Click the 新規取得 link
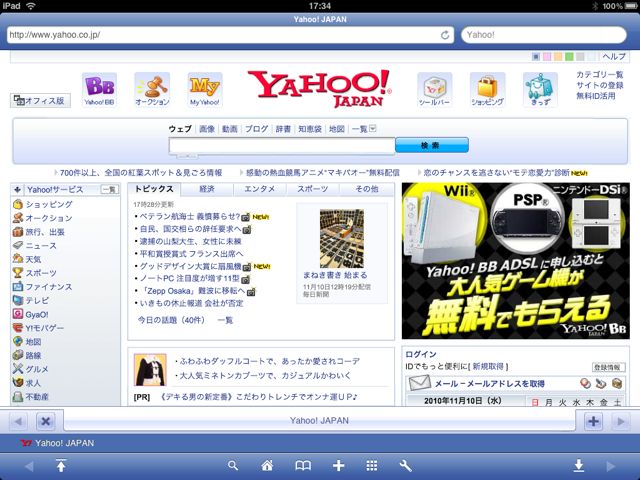This screenshot has width=640, height=480. pyautogui.click(x=488, y=367)
